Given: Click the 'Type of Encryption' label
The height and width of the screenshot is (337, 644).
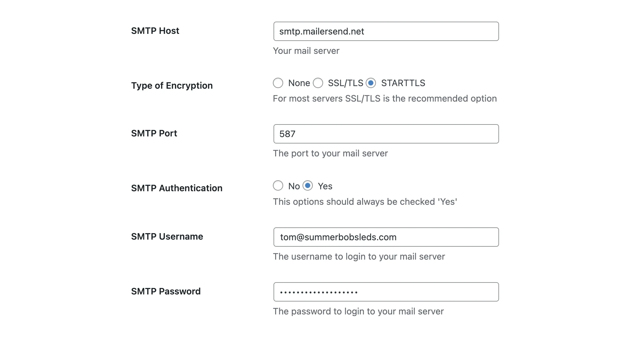Looking at the screenshot, I should tap(172, 85).
